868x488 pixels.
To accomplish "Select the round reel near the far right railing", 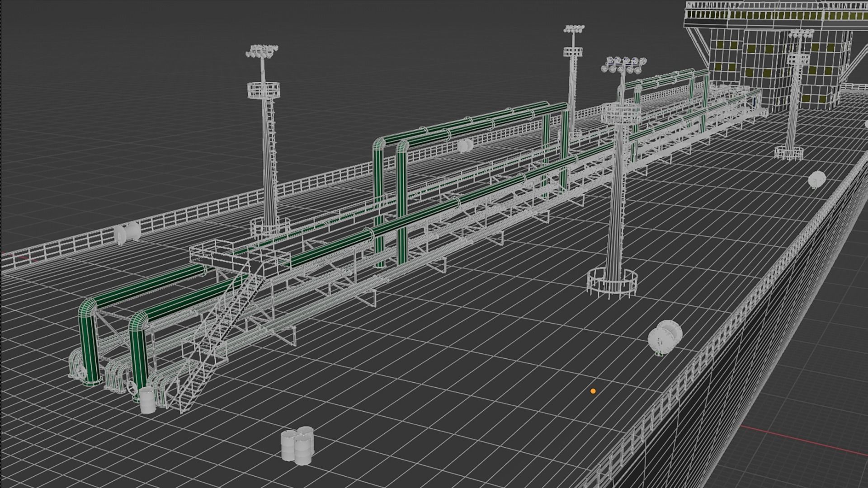I will 817,179.
